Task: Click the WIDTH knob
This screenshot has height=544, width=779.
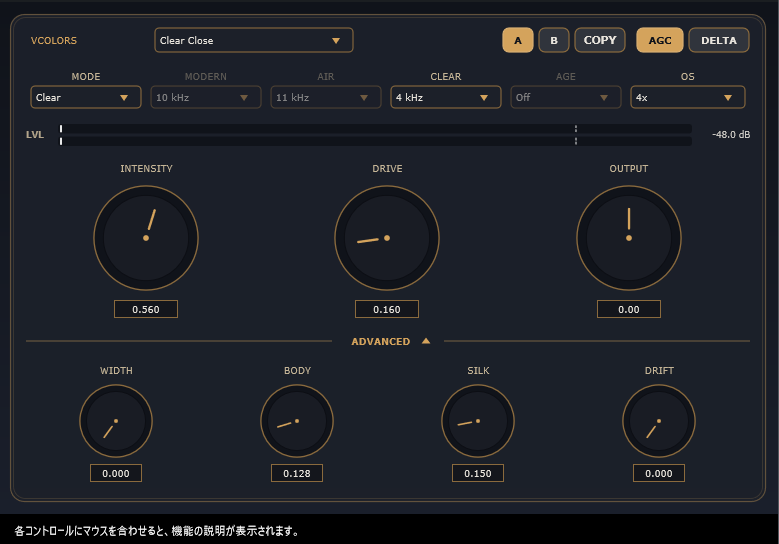Action: point(116,421)
